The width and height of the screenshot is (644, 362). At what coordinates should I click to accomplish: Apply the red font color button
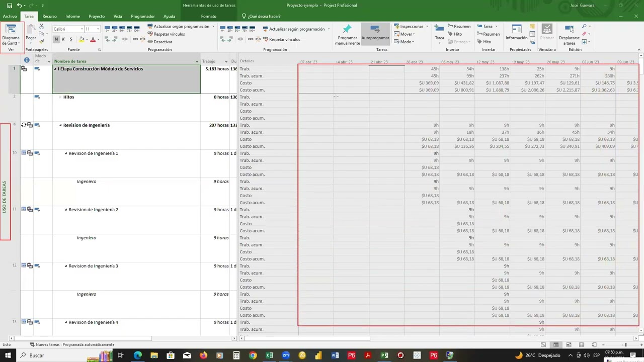click(93, 39)
